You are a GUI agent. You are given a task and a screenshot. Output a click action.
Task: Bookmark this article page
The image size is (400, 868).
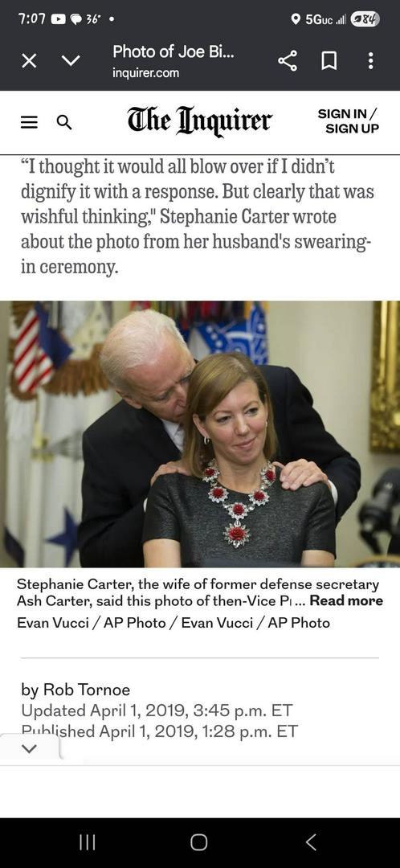tap(329, 60)
